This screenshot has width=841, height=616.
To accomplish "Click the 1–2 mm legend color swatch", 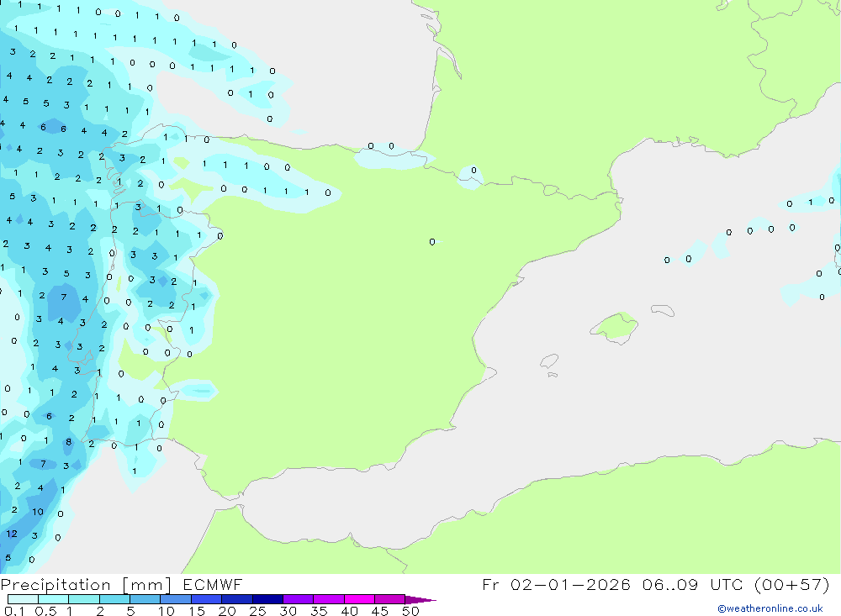I will [x=83, y=599].
